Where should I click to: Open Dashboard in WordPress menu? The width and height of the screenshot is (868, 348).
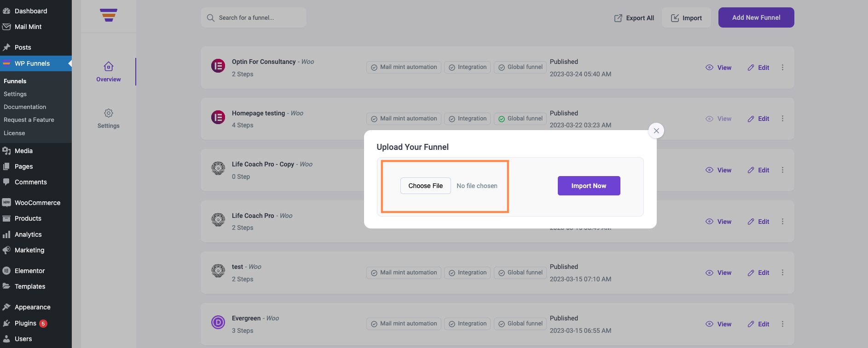pos(35,11)
